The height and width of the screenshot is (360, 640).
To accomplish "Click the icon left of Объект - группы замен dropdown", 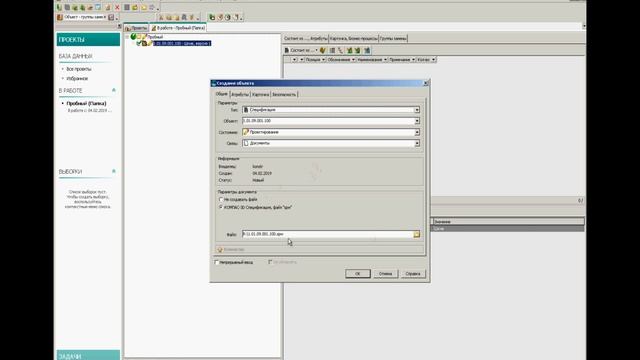I will click(x=60, y=17).
